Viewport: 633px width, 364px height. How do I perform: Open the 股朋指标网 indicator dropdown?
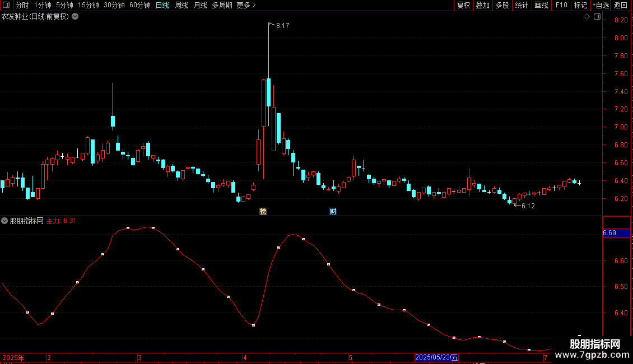[x=4, y=221]
